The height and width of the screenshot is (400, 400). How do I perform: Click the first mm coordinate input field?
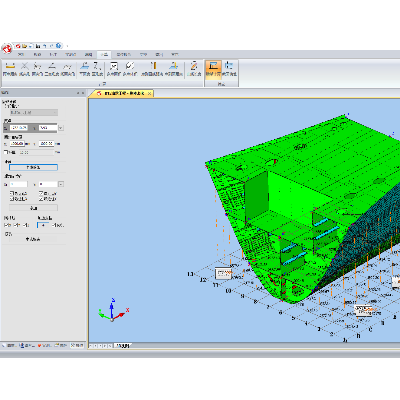pyautogui.click(x=17, y=144)
